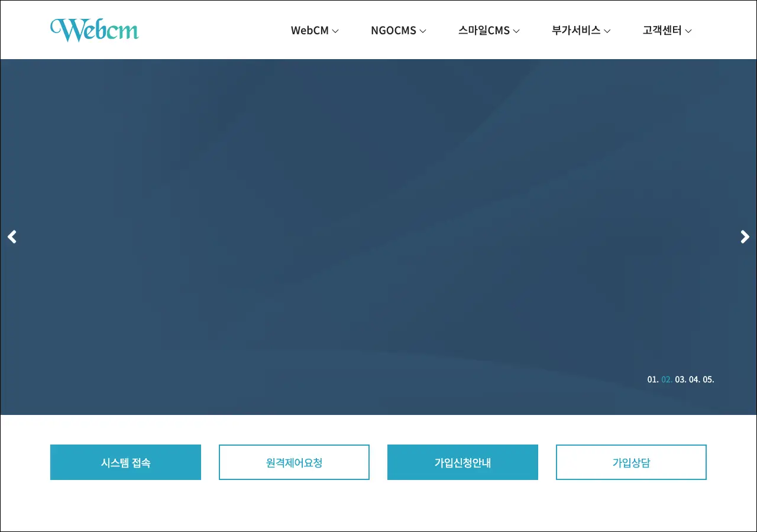
Task: Click the 시스템 접속 button
Action: 125,462
